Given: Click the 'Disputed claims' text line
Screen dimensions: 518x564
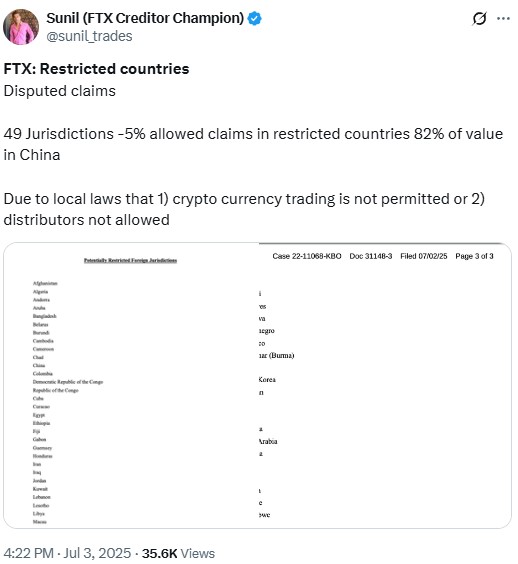Looking at the screenshot, I should point(60,91).
